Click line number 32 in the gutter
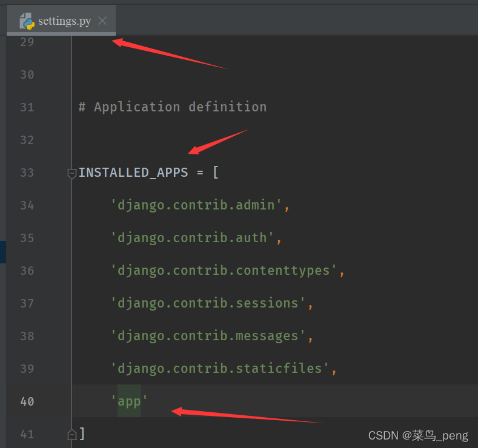The width and height of the screenshot is (478, 448). 27,140
